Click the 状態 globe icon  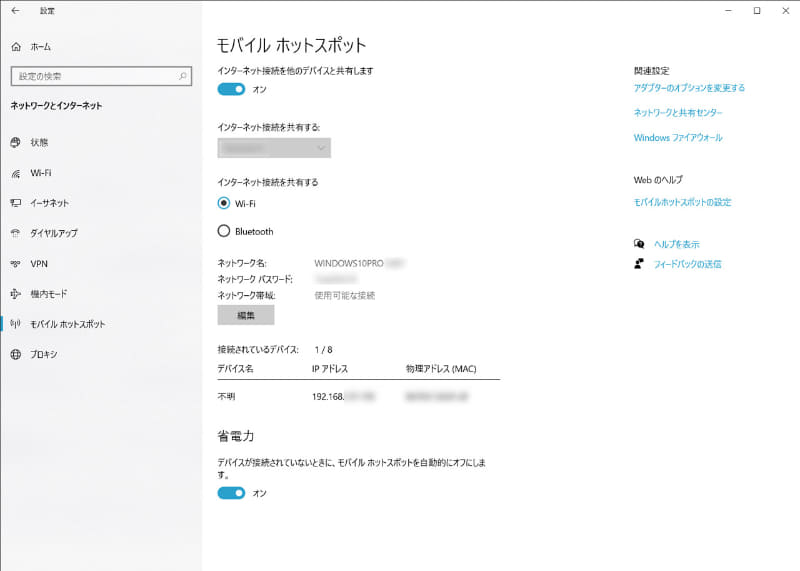(16, 142)
